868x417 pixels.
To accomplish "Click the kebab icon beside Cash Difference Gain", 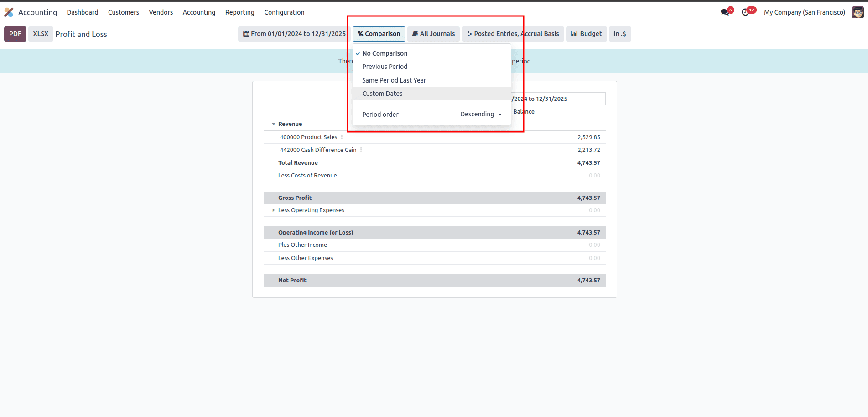I will click(361, 150).
